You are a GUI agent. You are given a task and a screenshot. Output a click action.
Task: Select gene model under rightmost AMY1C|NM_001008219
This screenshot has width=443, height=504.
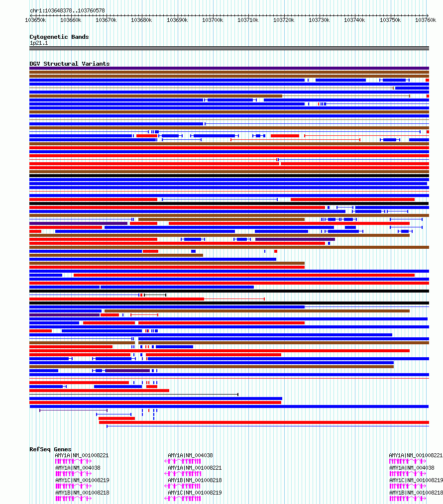click(x=408, y=486)
